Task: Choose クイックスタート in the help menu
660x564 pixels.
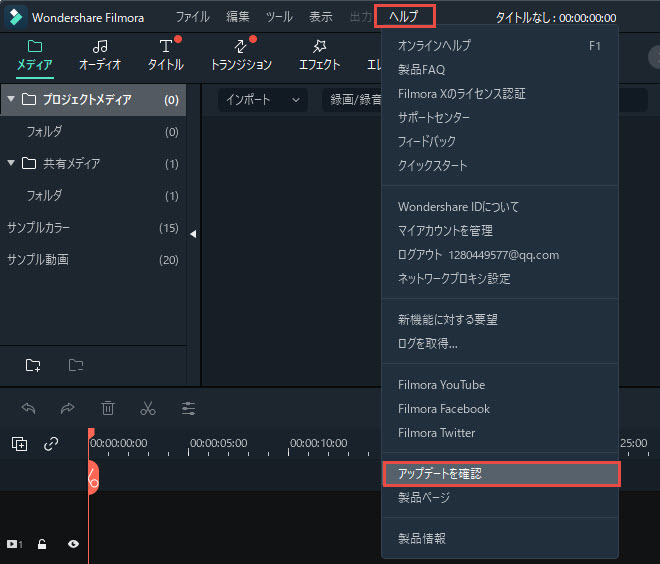Action: [500, 165]
